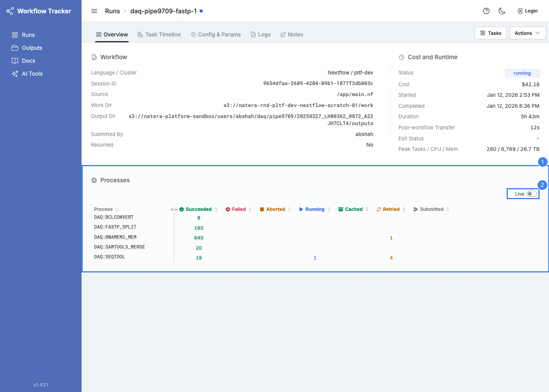
Task: Click the Runs sidebar icon
Action: [15, 35]
